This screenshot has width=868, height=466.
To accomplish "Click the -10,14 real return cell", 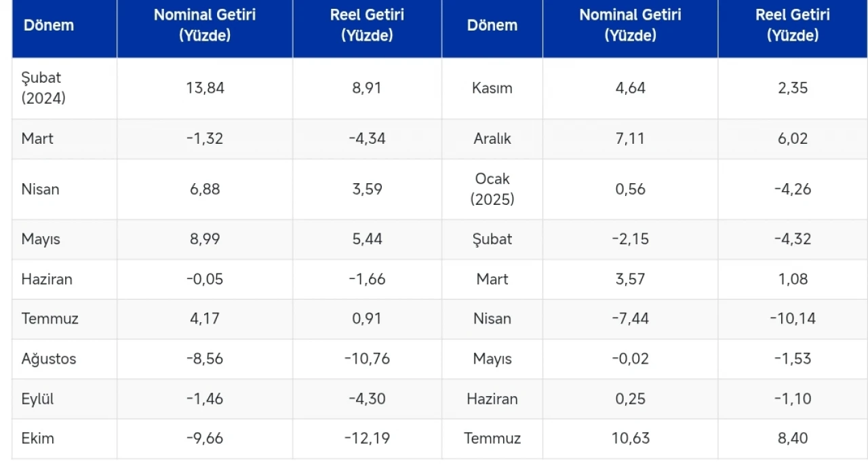I will [x=793, y=319].
